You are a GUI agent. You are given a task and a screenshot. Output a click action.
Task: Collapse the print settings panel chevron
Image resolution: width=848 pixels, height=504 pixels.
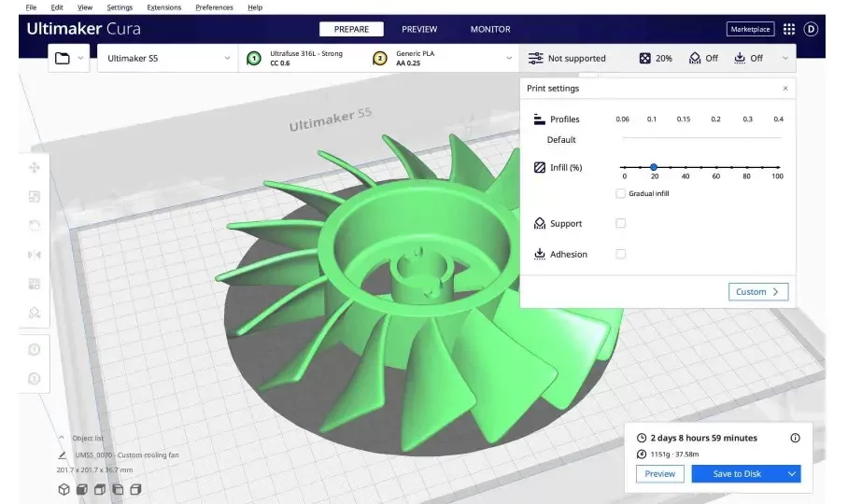tap(784, 58)
